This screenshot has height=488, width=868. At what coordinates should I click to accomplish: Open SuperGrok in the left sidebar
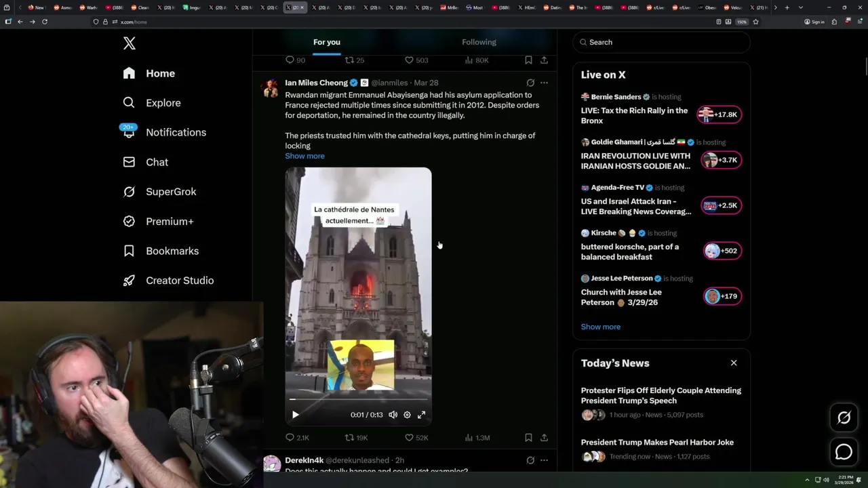(159, 192)
